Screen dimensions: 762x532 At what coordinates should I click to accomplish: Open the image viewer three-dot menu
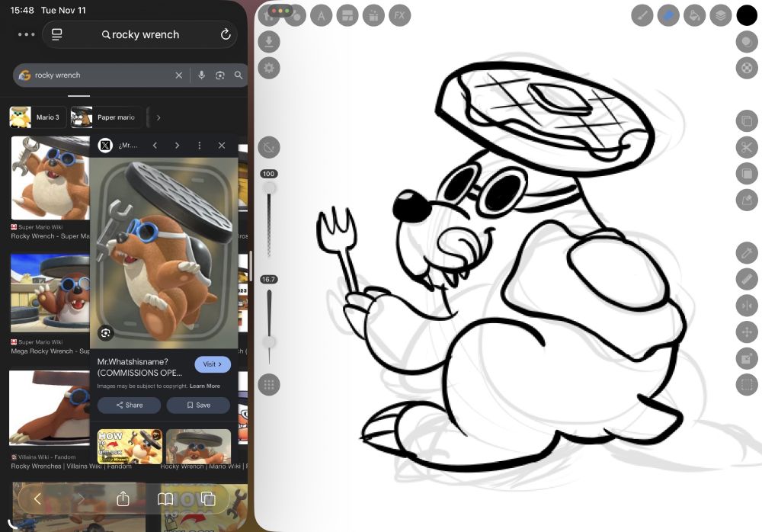(x=200, y=145)
